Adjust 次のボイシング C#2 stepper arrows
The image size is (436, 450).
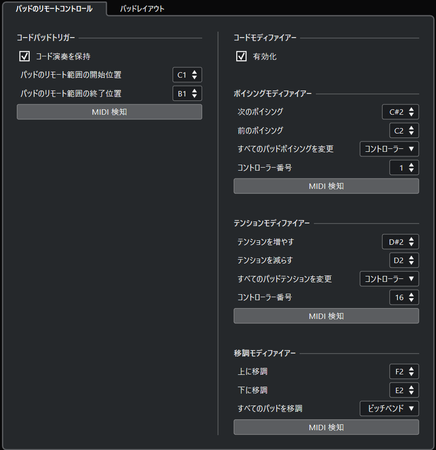(x=411, y=112)
